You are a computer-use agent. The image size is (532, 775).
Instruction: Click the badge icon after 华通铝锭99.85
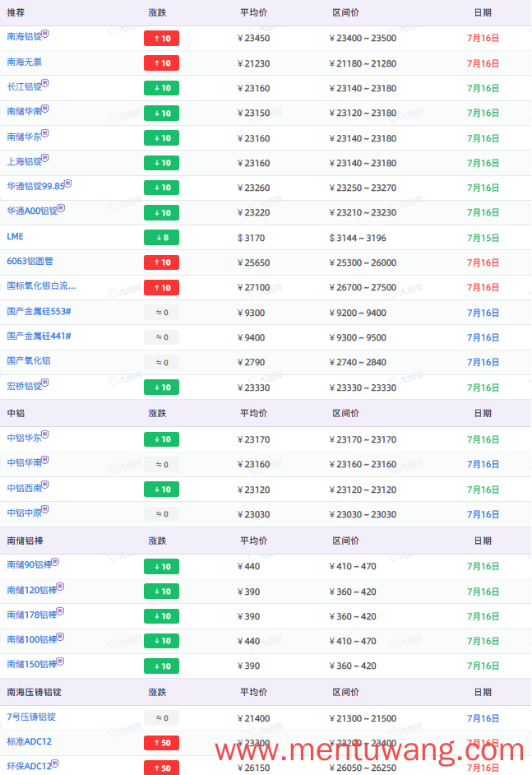[68, 183]
